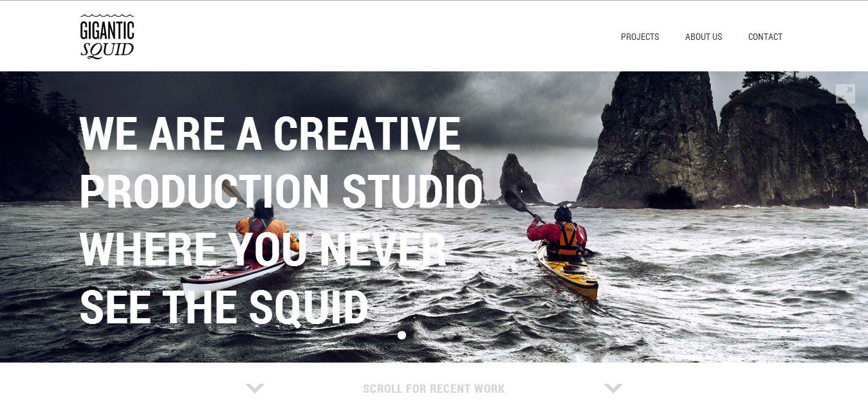Image resolution: width=868 pixels, height=414 pixels.
Task: Select the active white slide dot
Action: point(402,335)
